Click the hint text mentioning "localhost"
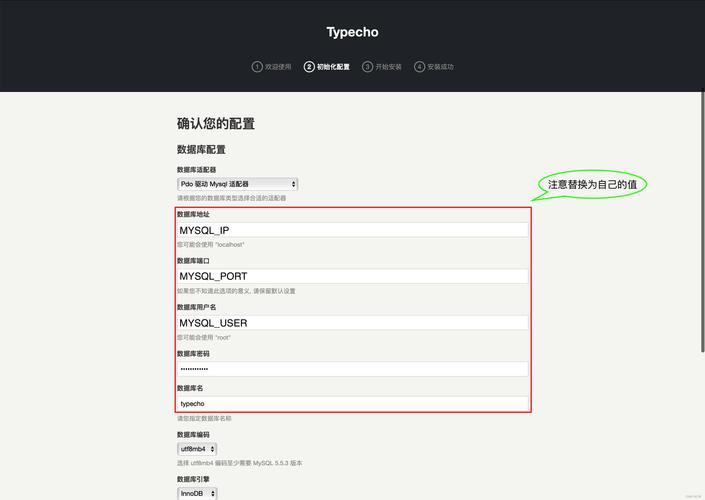The width and height of the screenshot is (705, 500). [211, 245]
